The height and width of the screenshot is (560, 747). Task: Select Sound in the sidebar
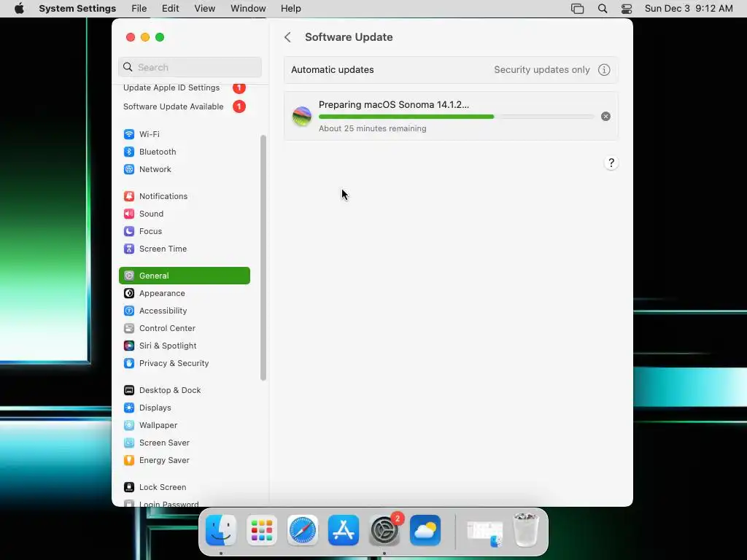tap(185, 214)
